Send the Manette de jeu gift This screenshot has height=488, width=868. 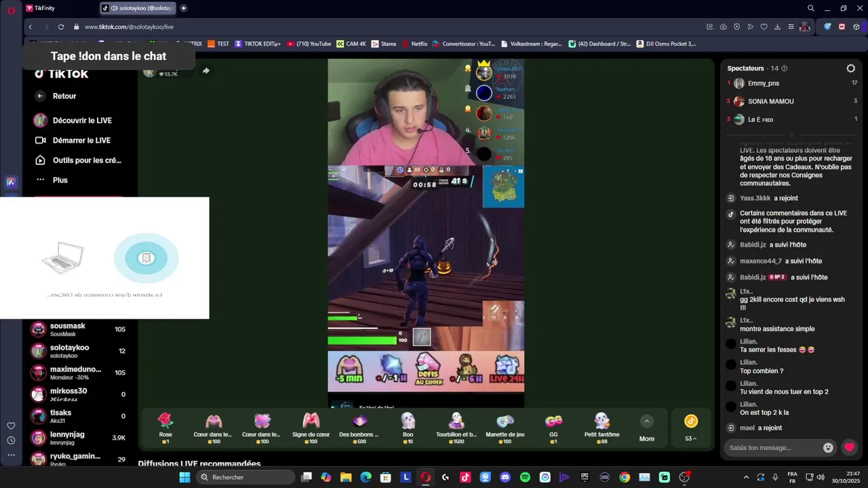[x=505, y=428]
